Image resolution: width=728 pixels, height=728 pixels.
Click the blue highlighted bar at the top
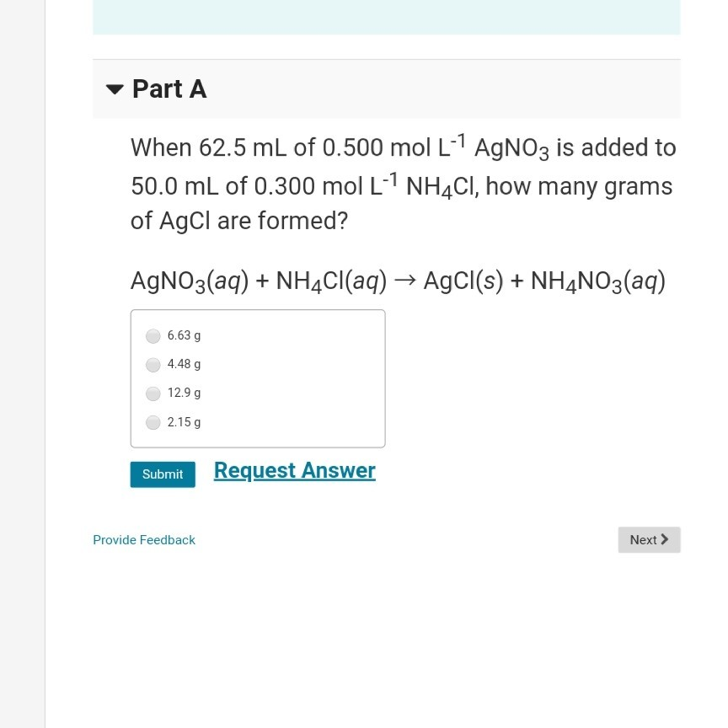click(387, 15)
